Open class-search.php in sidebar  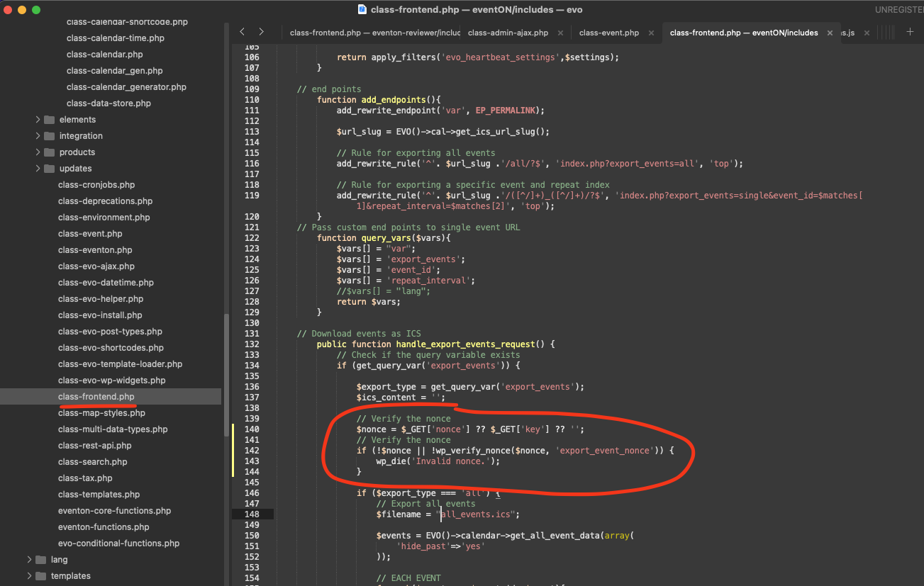(x=93, y=462)
